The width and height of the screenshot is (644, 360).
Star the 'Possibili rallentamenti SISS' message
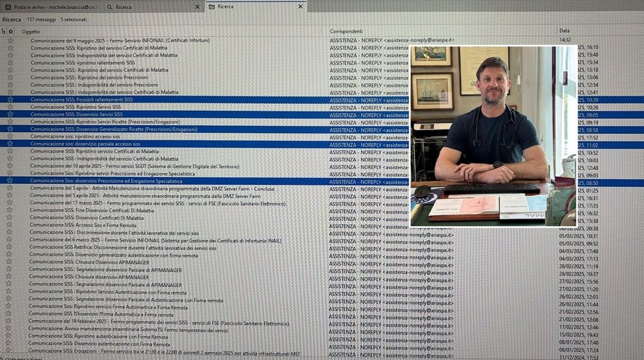click(x=10, y=99)
